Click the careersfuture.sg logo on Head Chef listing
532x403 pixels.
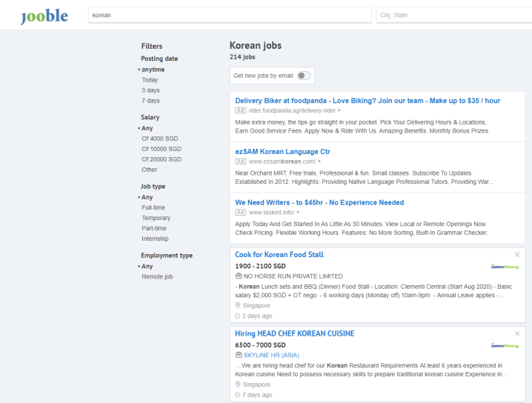[505, 345]
